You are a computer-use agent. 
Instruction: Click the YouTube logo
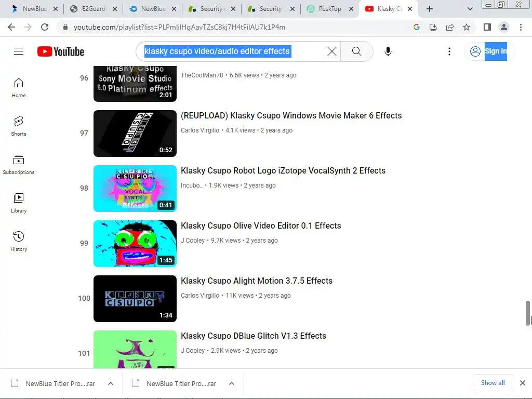tap(61, 51)
